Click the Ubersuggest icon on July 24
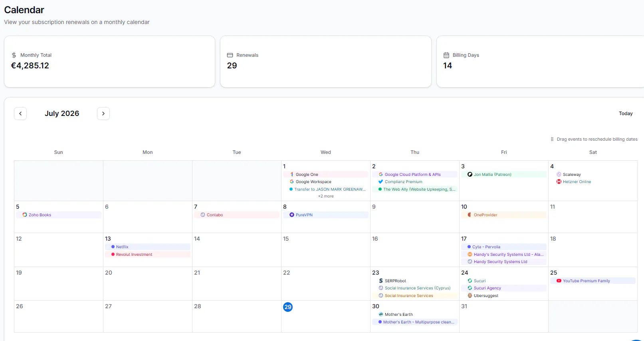Screen dimensions: 644x341 coord(470,295)
